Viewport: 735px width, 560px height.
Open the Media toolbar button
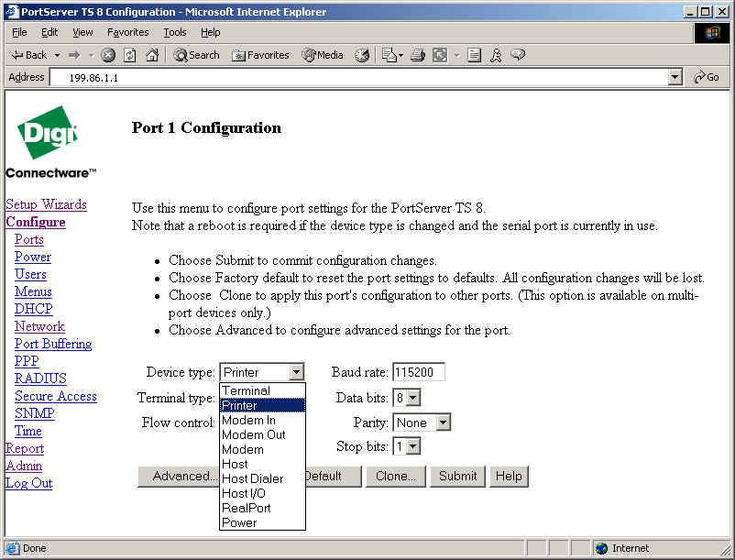click(x=323, y=55)
